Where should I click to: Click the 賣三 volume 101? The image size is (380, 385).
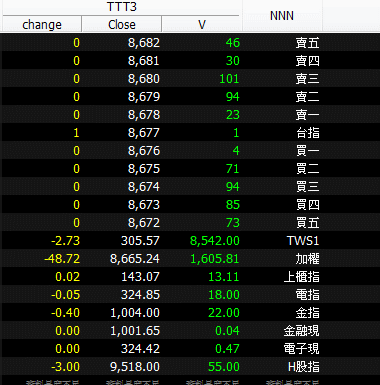click(229, 79)
